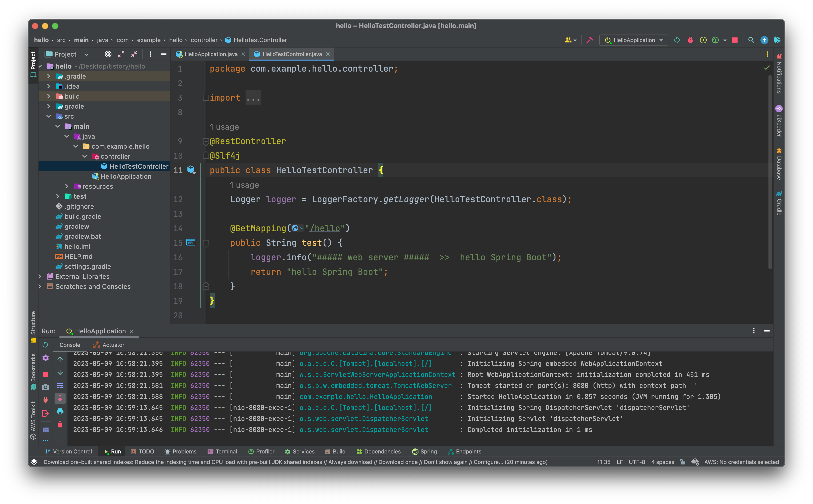Toggle Soft-Wrap in console toolbar
The image size is (813, 504).
(x=60, y=385)
